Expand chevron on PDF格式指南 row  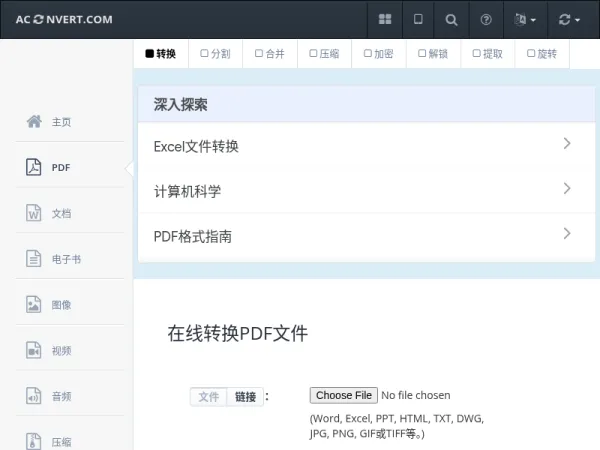coord(567,233)
